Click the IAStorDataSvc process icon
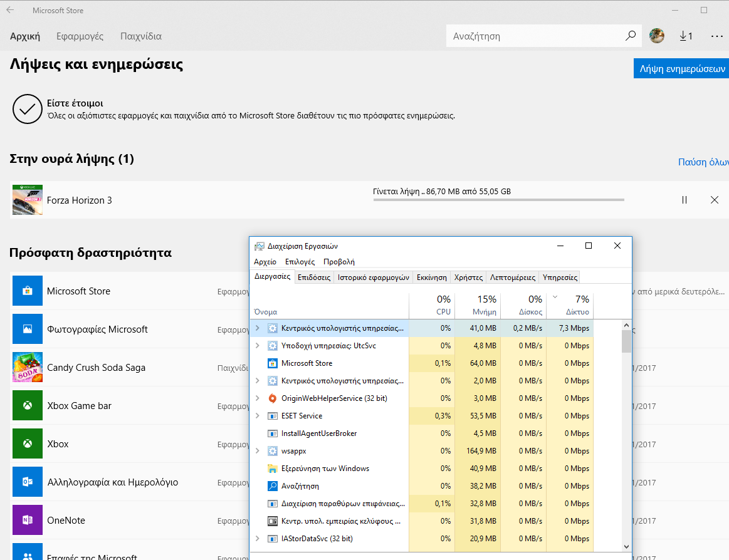This screenshot has height=560, width=729. click(273, 539)
